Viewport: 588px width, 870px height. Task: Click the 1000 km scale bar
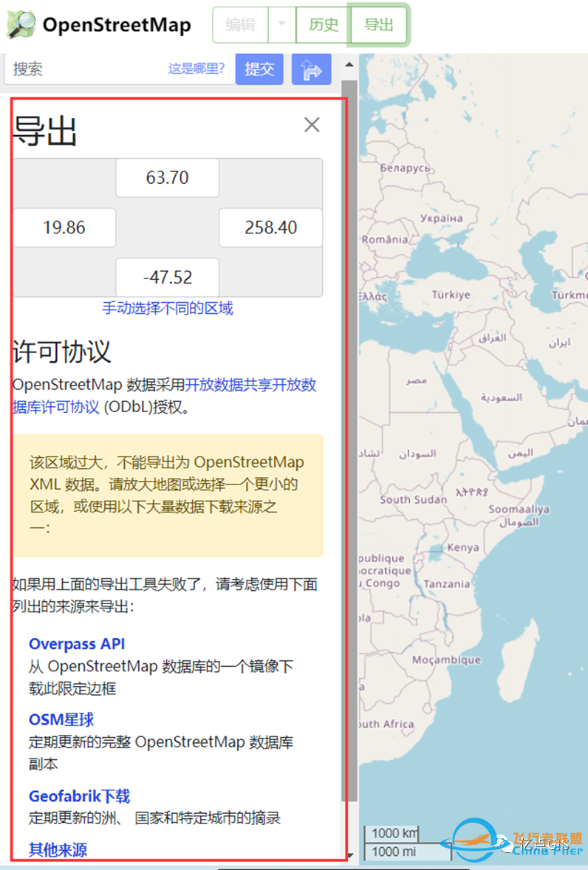(391, 833)
